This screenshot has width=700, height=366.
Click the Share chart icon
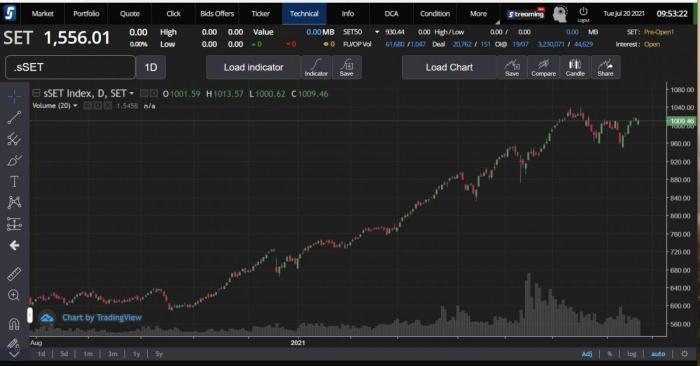click(605, 67)
